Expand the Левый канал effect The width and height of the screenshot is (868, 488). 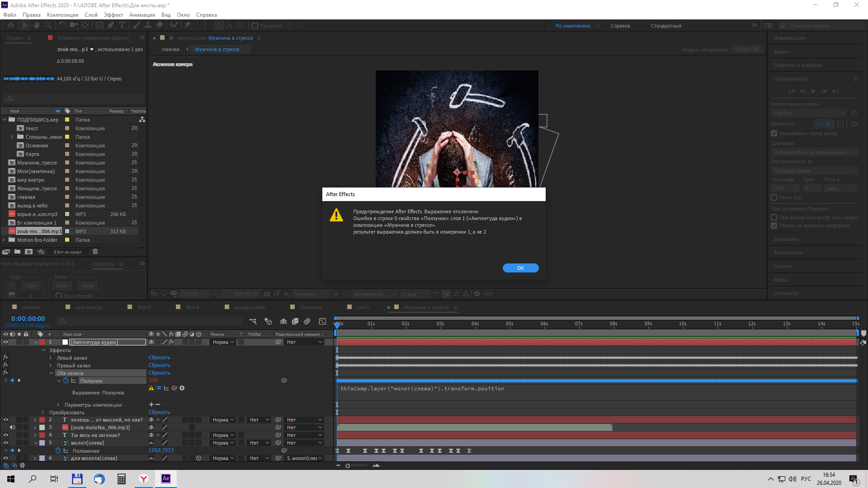pos(51,358)
